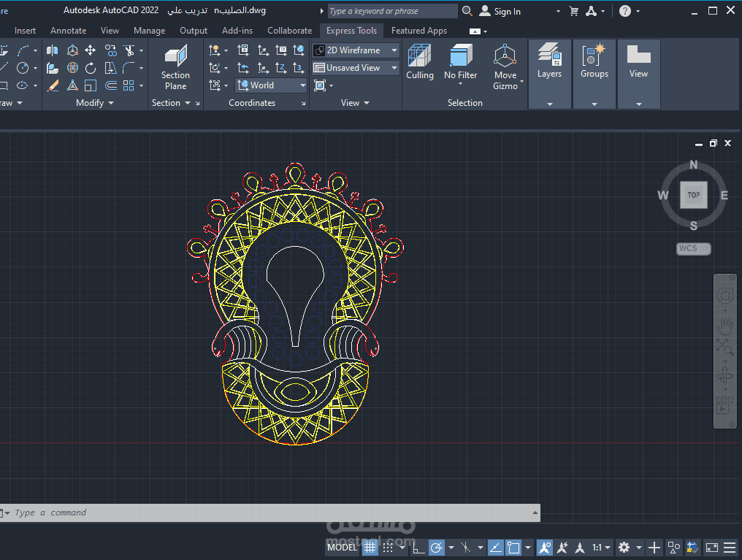Toggle the grid display in status bar
This screenshot has height=560, width=742.
click(x=370, y=547)
